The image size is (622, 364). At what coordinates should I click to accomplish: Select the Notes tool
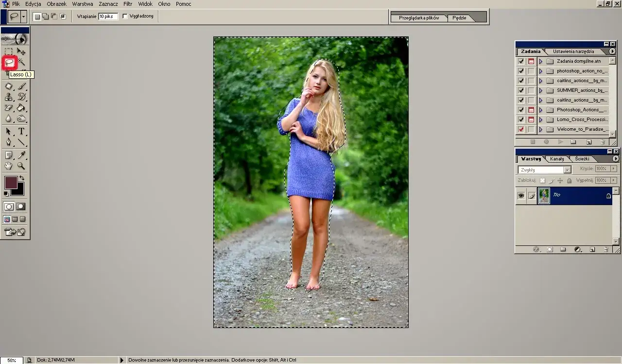click(9, 156)
